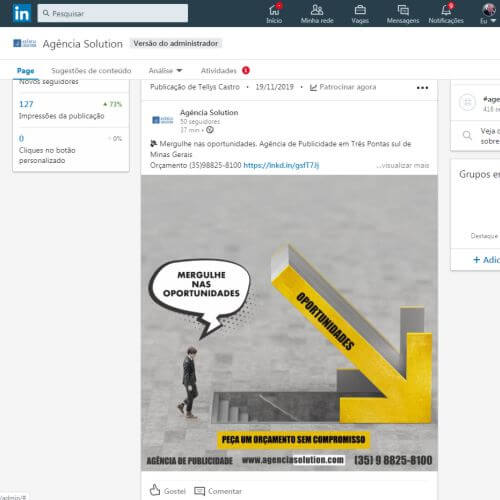Click the Gostei like button
This screenshot has height=500, width=500.
[168, 491]
